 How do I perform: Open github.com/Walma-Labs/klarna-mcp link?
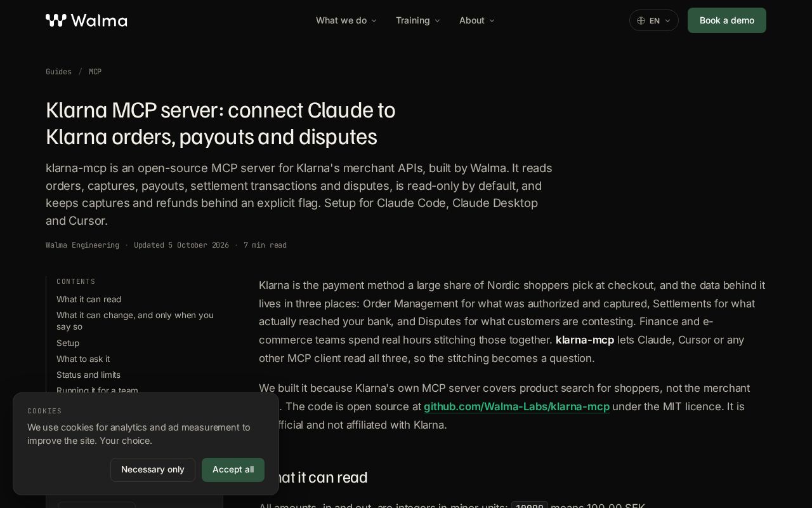(x=516, y=406)
